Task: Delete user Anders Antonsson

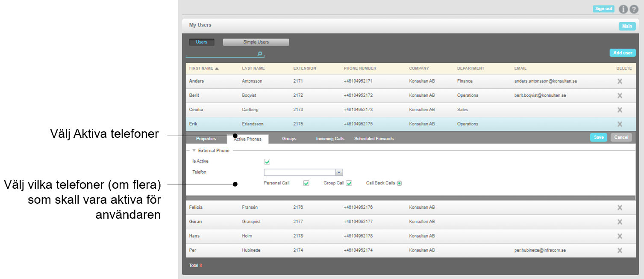Action: point(620,81)
